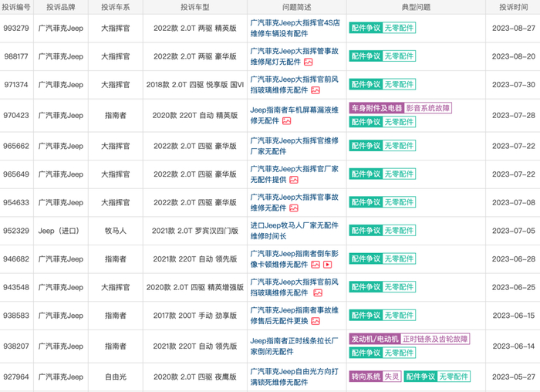Click picture icon in complaint 970423 row
The height and width of the screenshot is (392, 540).
point(287,121)
